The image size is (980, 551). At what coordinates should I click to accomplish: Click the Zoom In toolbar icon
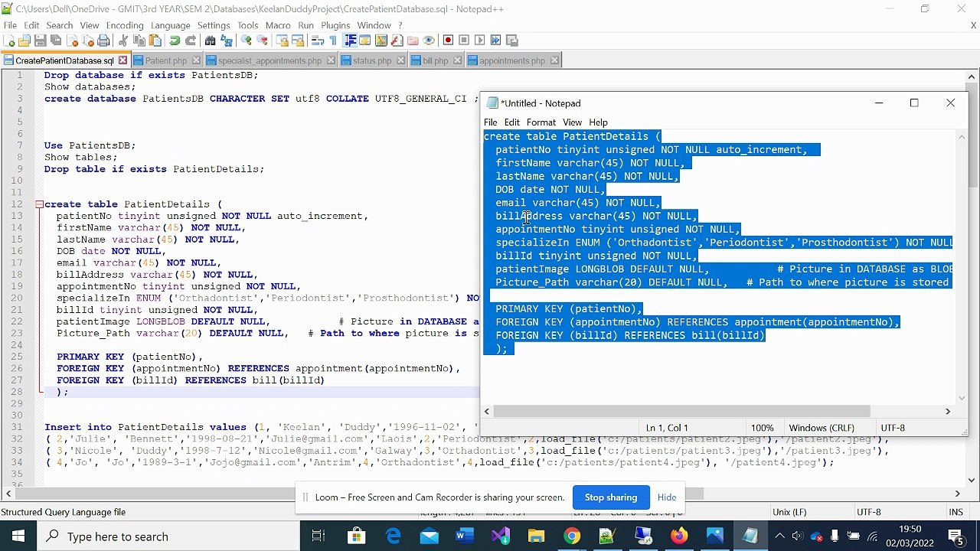[247, 41]
